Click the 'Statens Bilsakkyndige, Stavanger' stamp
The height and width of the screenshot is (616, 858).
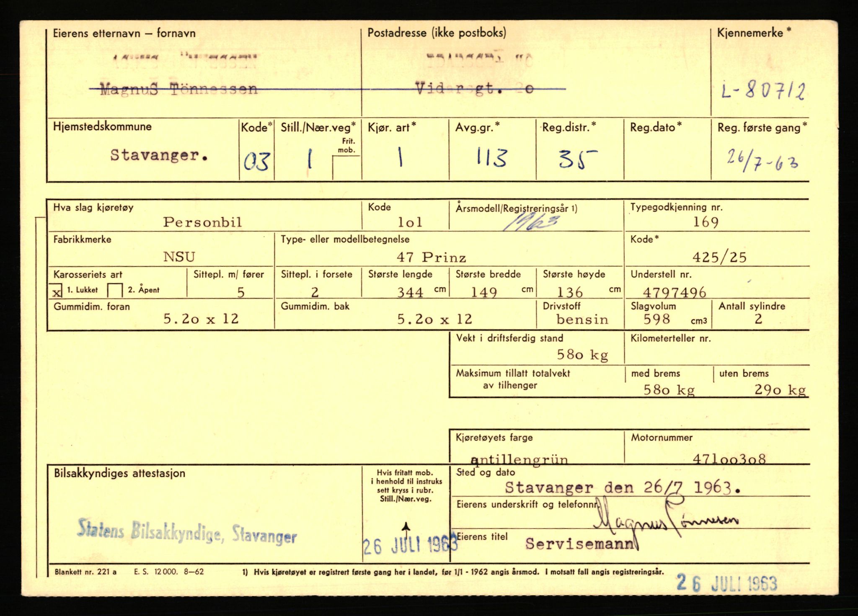187,531
